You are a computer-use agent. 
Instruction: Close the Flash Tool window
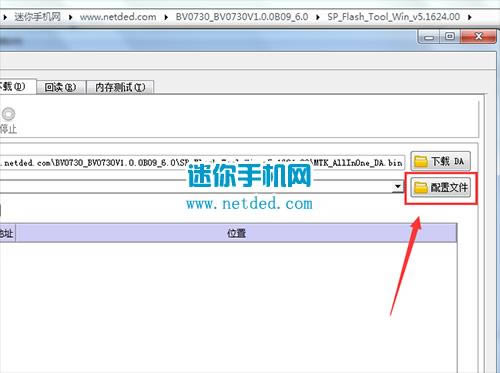pos(478,37)
